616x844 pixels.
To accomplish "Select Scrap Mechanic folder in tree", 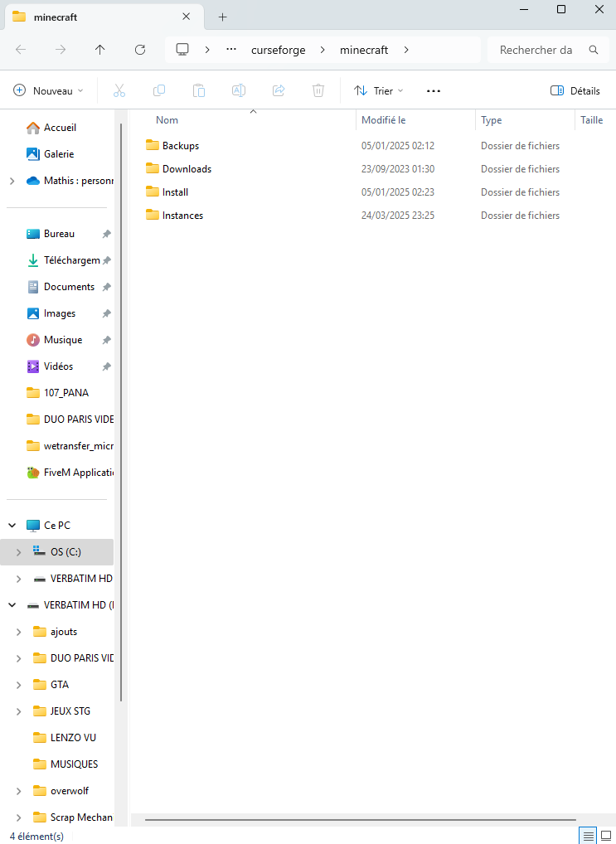I will click(73, 817).
